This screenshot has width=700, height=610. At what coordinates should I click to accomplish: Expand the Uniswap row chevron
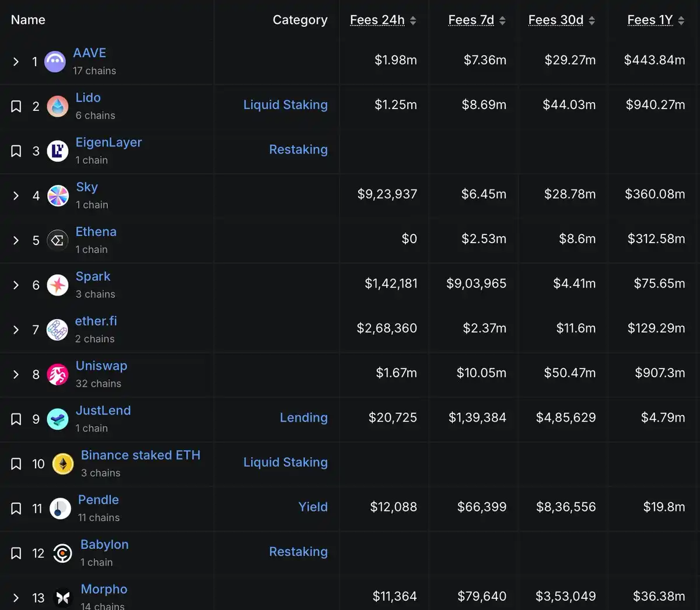(x=16, y=374)
